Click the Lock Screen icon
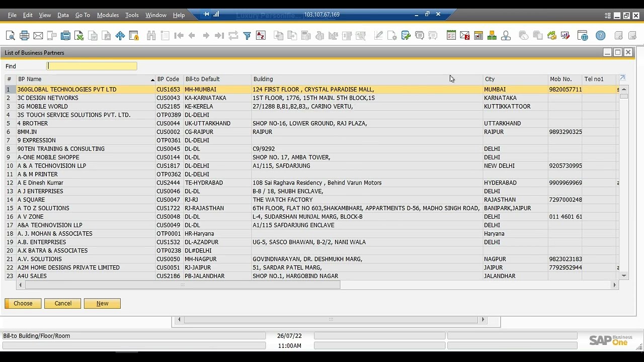 (134, 36)
